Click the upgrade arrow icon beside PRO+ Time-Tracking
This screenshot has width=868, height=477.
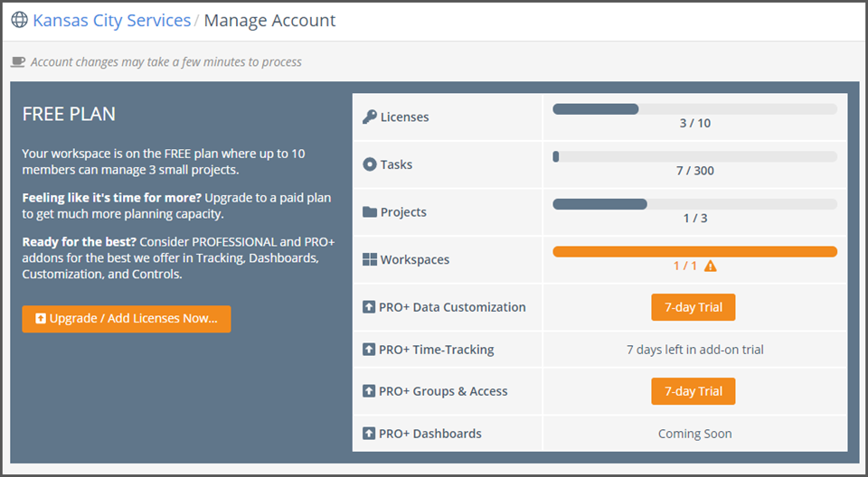pos(369,350)
